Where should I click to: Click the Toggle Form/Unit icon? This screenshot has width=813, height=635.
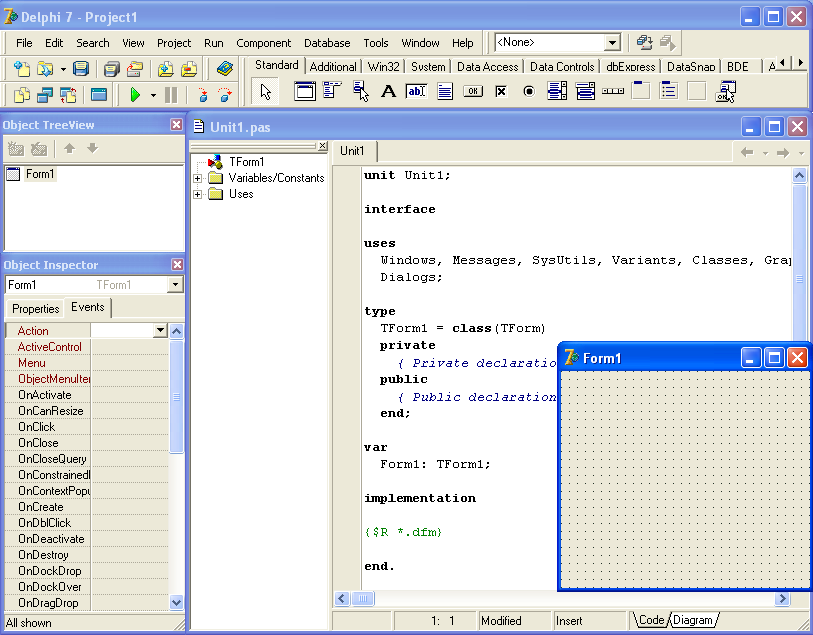click(x=68, y=95)
